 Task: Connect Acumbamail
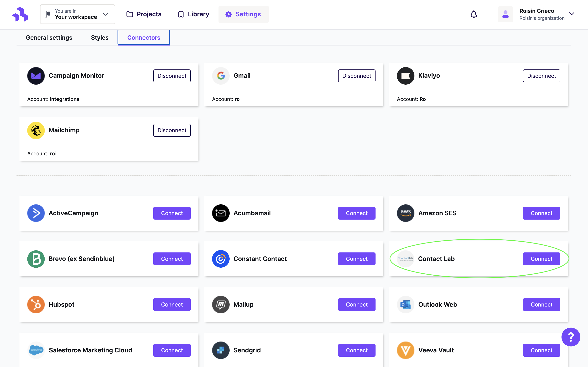[x=357, y=213]
